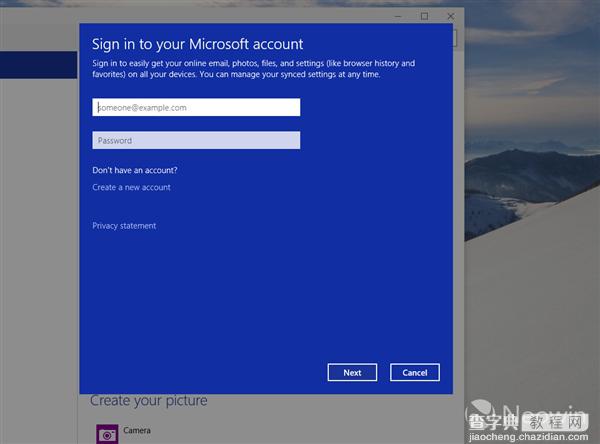Maximize the Settings window behind the dialog
Screen dimensions: 600x444
[424, 16]
